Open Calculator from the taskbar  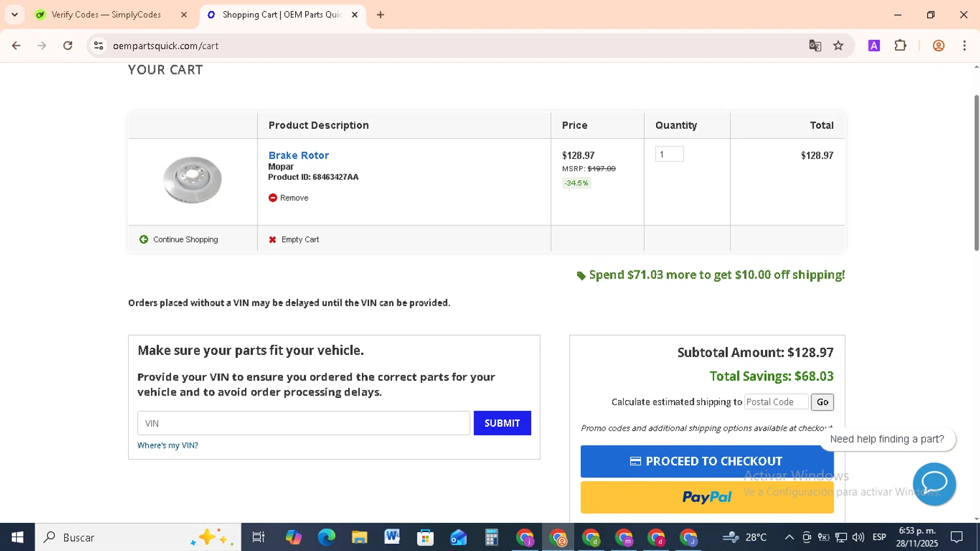coord(491,537)
